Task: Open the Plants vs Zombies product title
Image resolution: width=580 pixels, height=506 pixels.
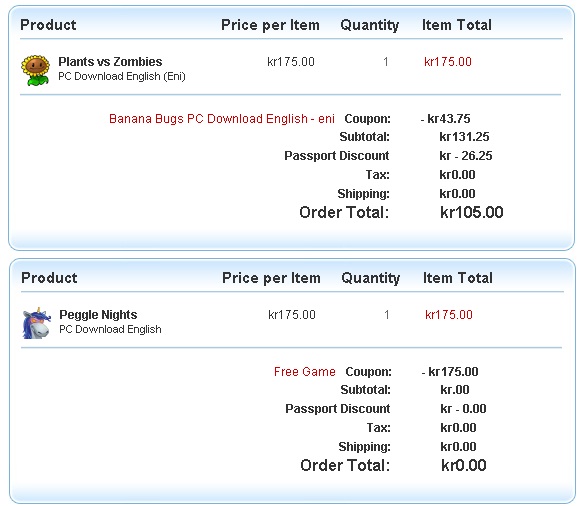Action: pos(110,61)
